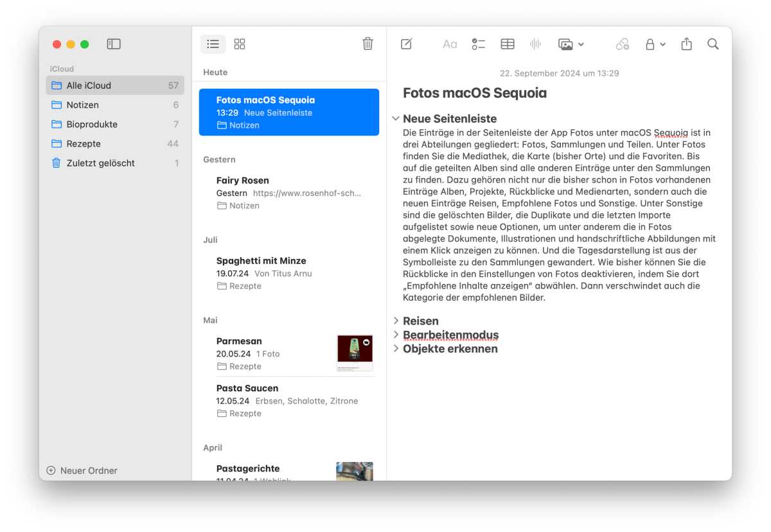771x532 pixels.
Task: Click the iCloud account header
Action: 62,69
